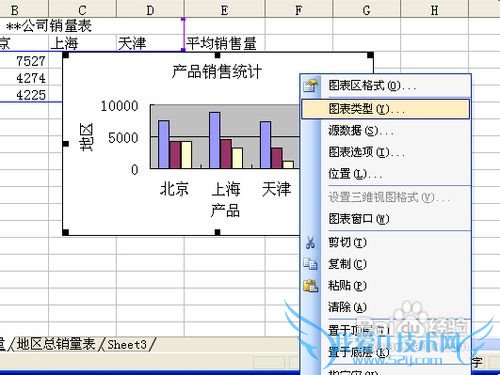Select column B header
Image resolution: width=500 pixels, height=375 pixels.
point(24,9)
